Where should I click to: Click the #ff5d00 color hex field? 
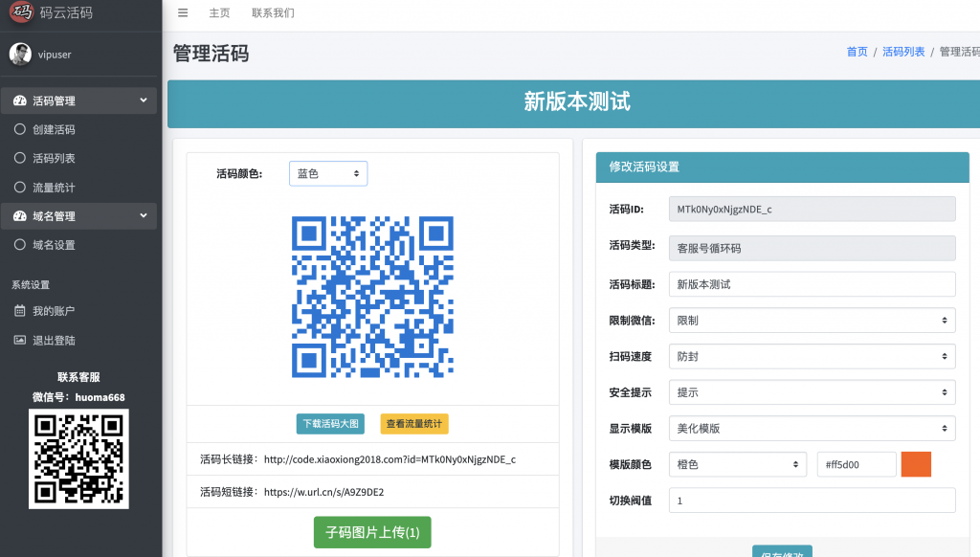pyautogui.click(x=857, y=464)
